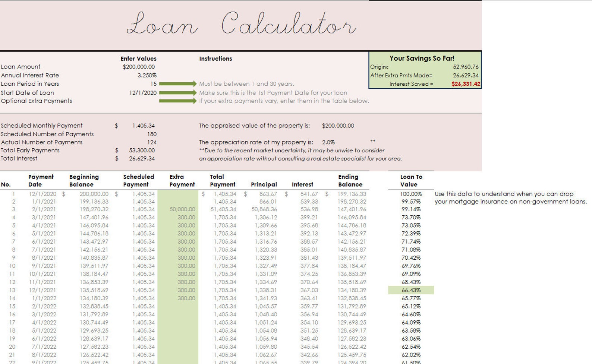Select the Interest Saved value $26,331.42
This screenshot has width=592, height=364.
point(466,84)
